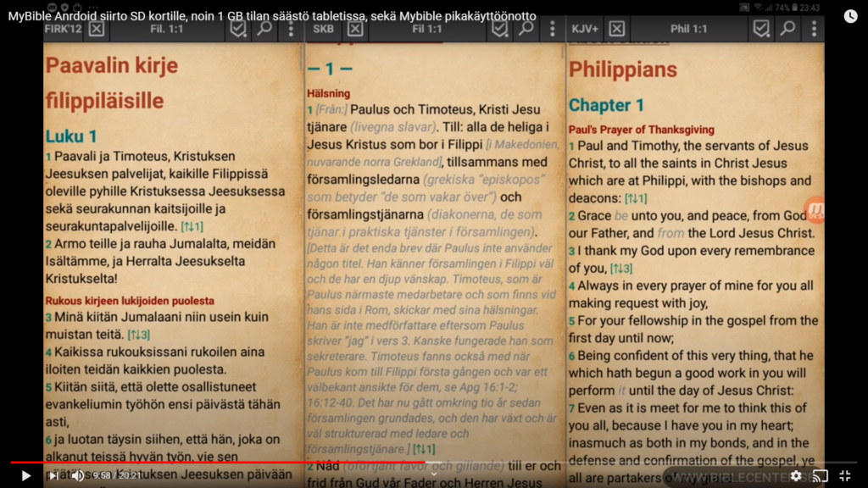
Task: Open YouTube player settings gear
Action: coord(796,475)
